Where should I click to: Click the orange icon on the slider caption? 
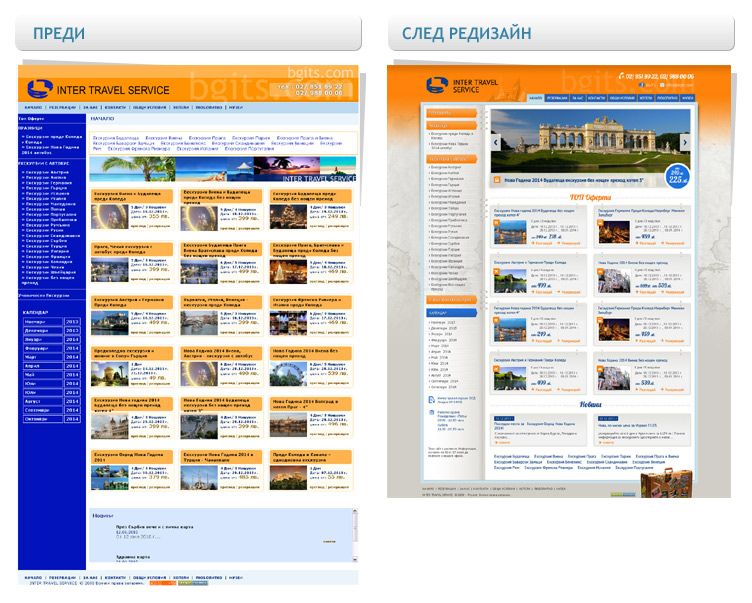coord(497,181)
